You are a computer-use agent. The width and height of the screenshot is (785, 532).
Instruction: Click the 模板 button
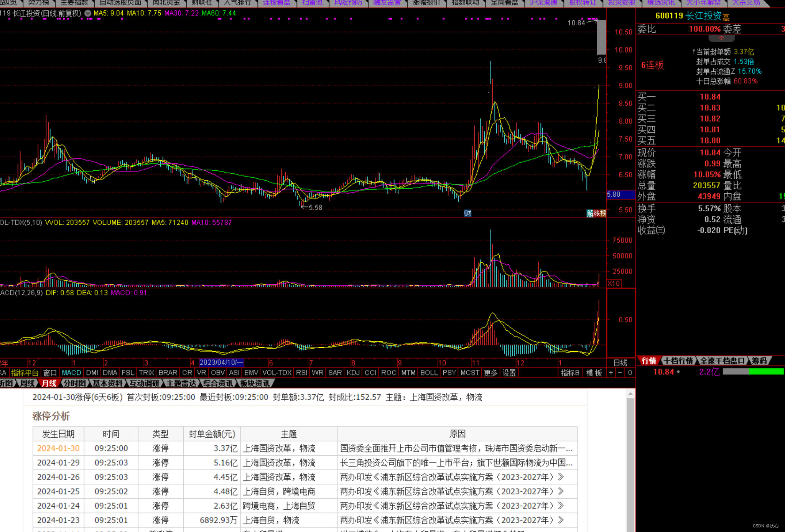point(594,373)
